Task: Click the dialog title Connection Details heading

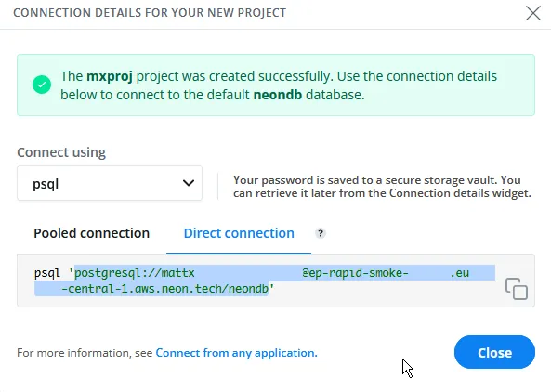Action: [x=150, y=13]
